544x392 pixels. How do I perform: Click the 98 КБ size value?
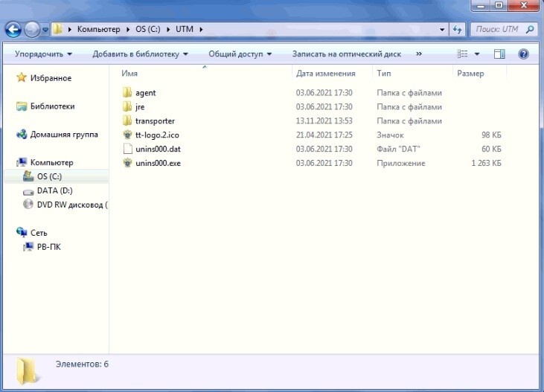pyautogui.click(x=491, y=135)
